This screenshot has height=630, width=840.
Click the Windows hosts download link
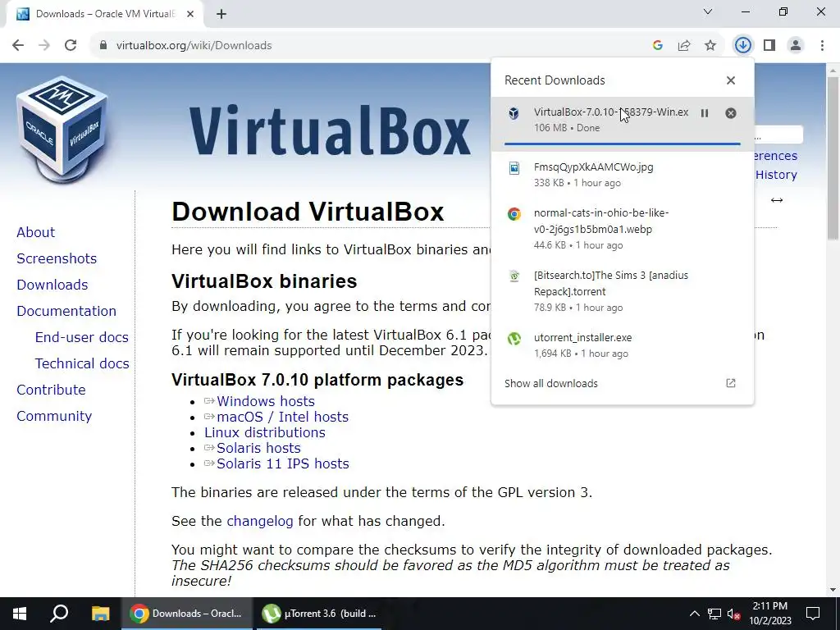tap(266, 401)
